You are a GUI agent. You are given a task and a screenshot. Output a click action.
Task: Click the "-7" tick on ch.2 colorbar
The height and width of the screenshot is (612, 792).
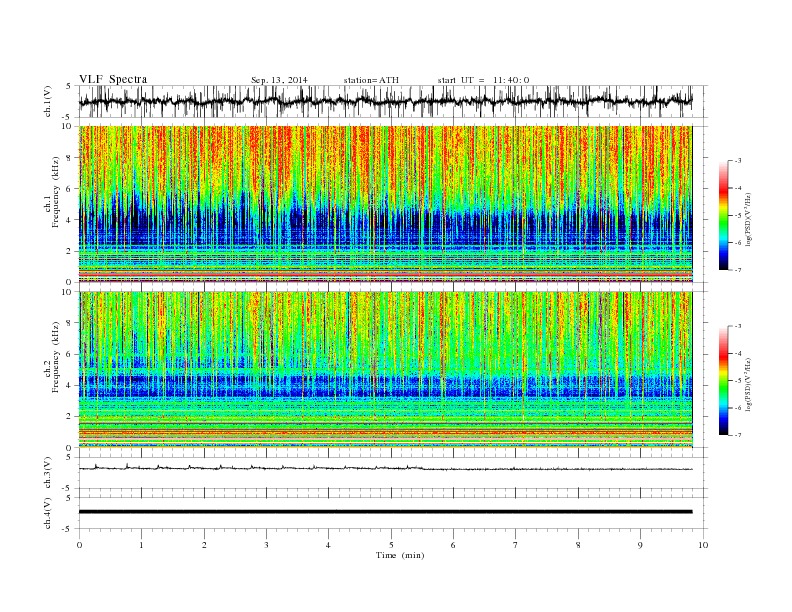738,435
